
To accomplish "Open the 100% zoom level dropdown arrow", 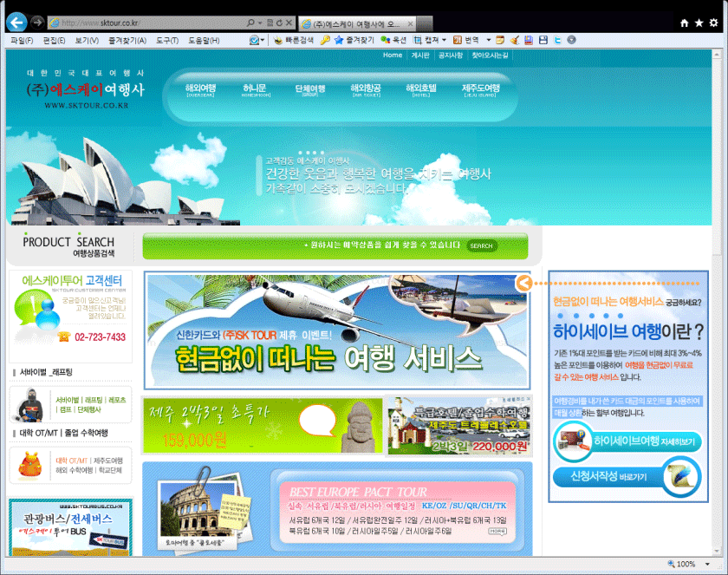I will [707, 565].
